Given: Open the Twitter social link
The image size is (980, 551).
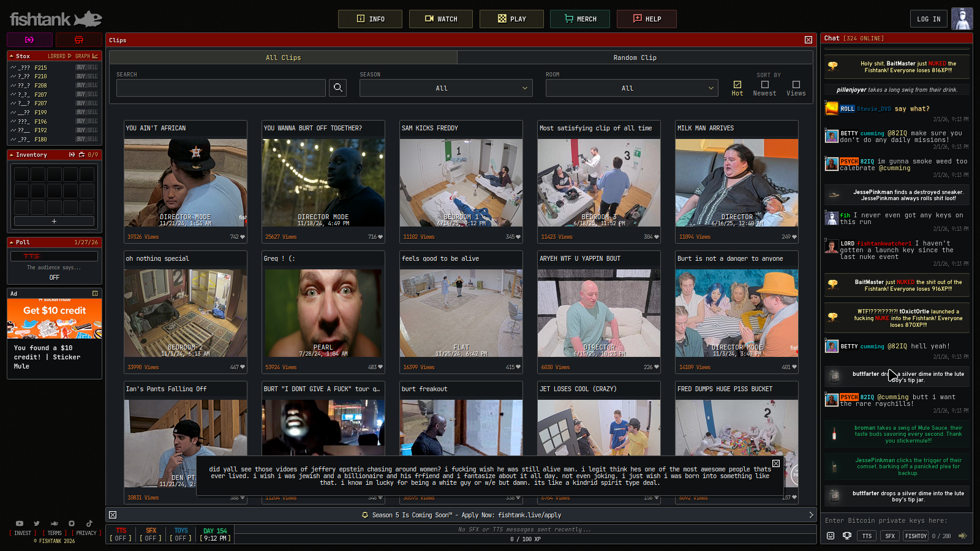Looking at the screenshot, I should click(x=37, y=523).
